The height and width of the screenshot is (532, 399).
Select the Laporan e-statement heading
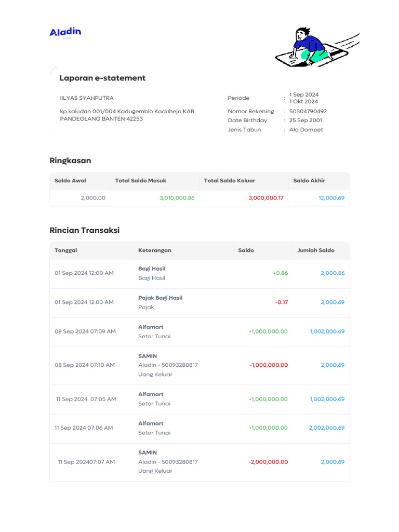[x=102, y=78]
